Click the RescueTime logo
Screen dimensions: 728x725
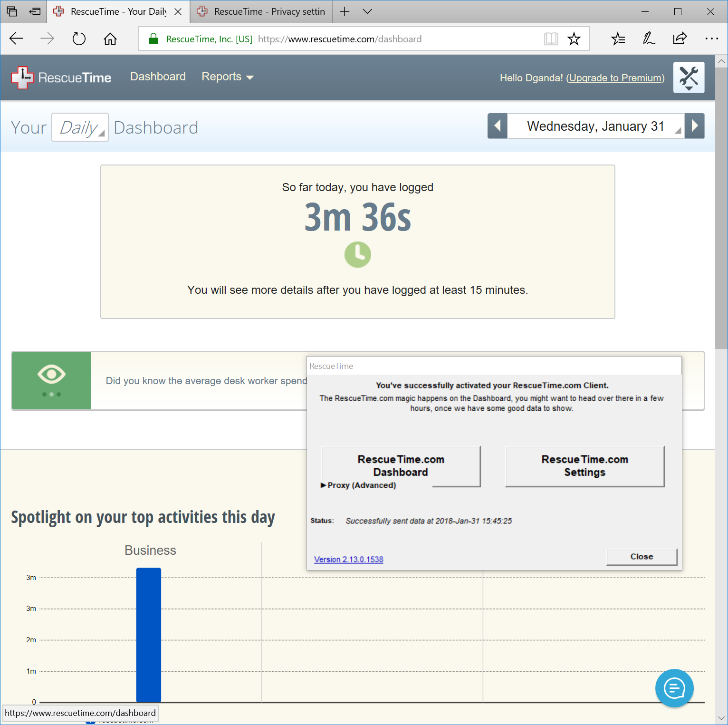point(61,77)
